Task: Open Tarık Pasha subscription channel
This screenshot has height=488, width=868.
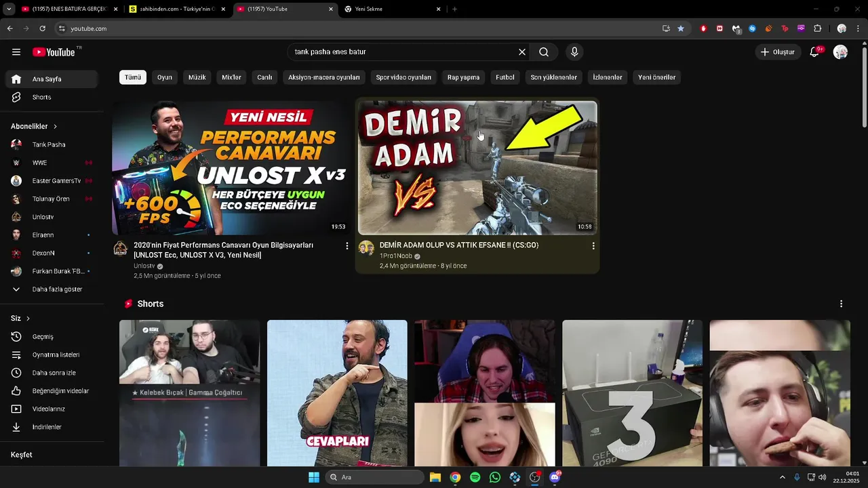Action: click(x=52, y=144)
